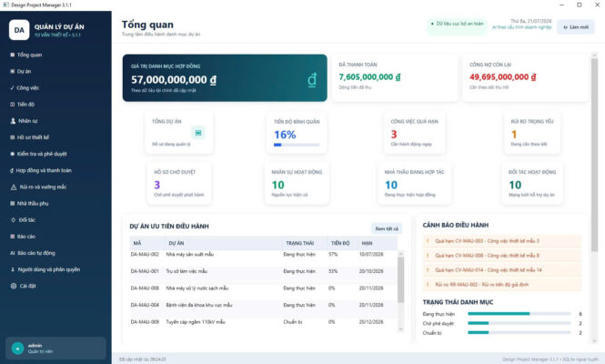
Task: Click the Tiến độ chart icon
Action: pos(13,105)
